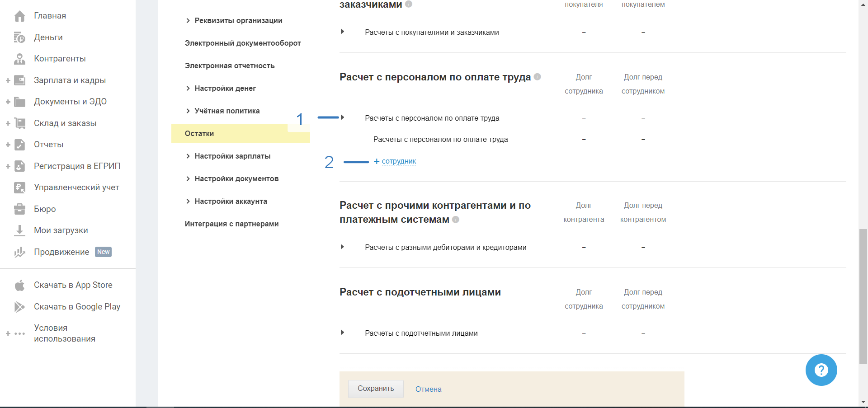
Task: Expand the Настройки аккаунта chevron
Action: coord(188,201)
